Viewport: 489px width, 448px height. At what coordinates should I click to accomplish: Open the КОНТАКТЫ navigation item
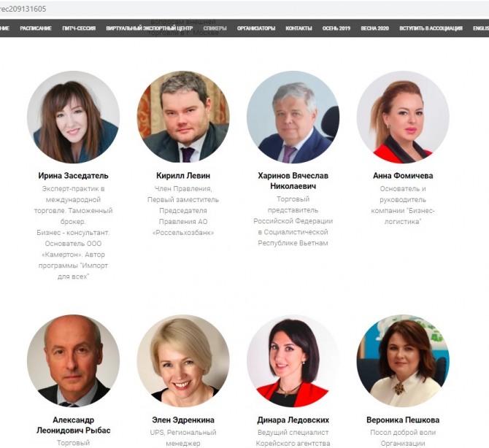299,28
